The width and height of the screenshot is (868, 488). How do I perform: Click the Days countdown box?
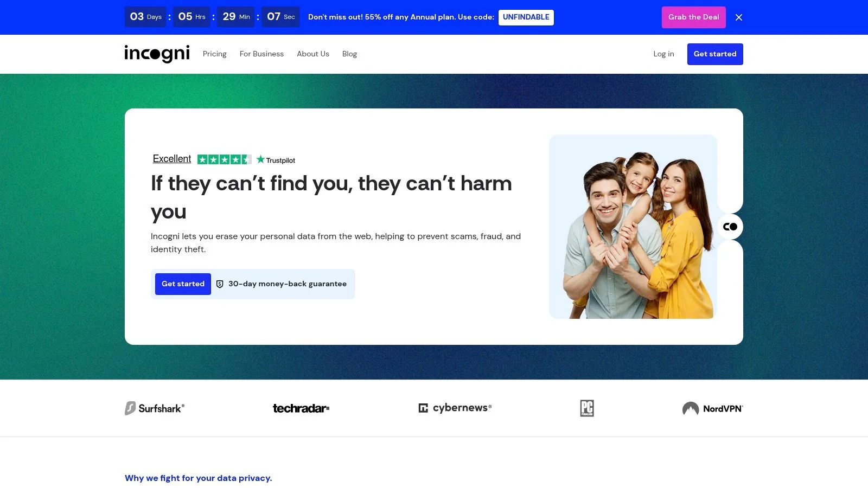(x=145, y=17)
